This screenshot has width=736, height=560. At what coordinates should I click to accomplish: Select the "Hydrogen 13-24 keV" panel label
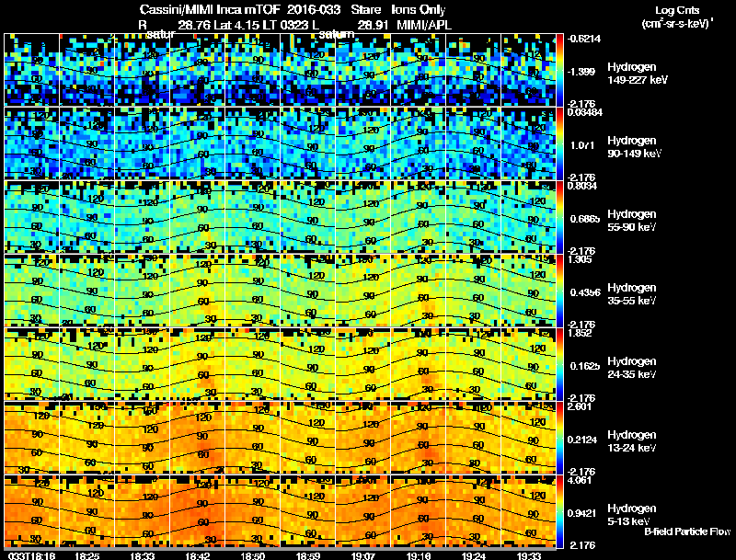click(x=632, y=441)
